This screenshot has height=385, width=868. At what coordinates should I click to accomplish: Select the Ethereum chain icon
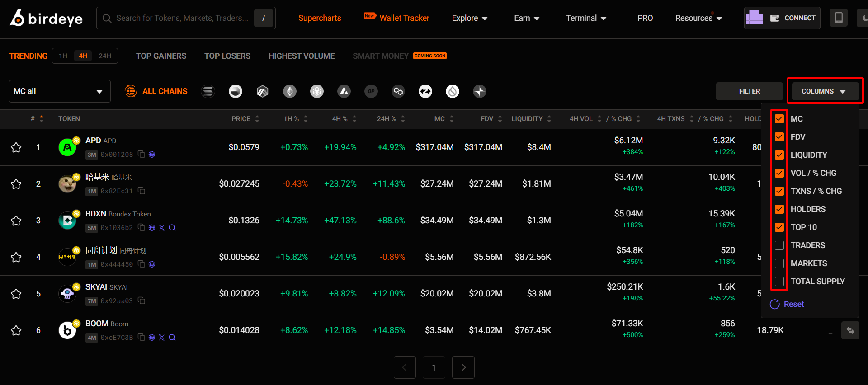coord(290,91)
